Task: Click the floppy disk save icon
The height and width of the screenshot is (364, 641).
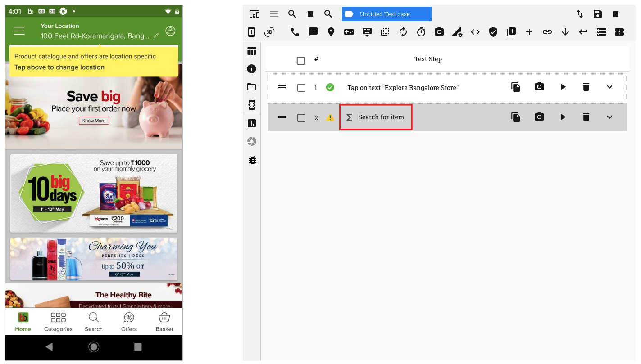Action: point(598,14)
